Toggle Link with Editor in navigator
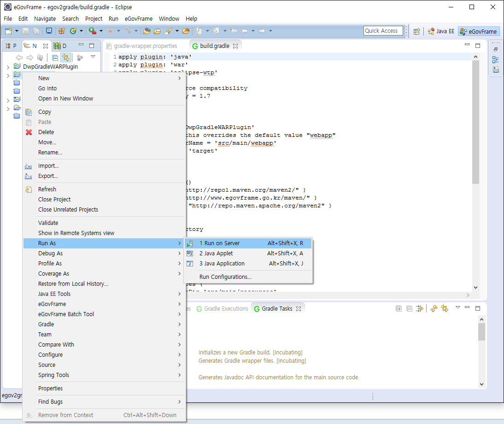504x424 pixels. pos(66,58)
